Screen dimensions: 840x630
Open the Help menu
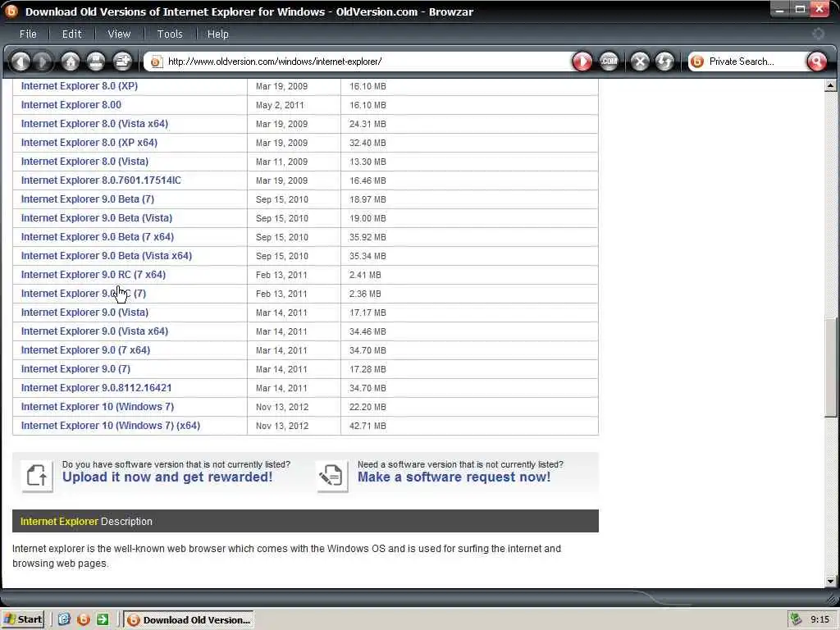point(218,34)
